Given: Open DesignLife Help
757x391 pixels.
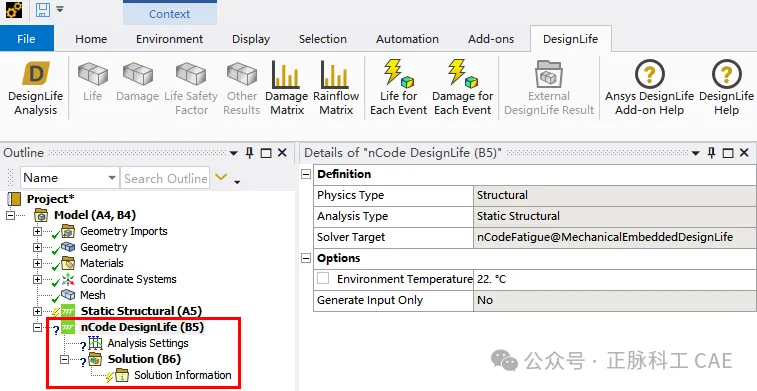Looking at the screenshot, I should [x=726, y=88].
